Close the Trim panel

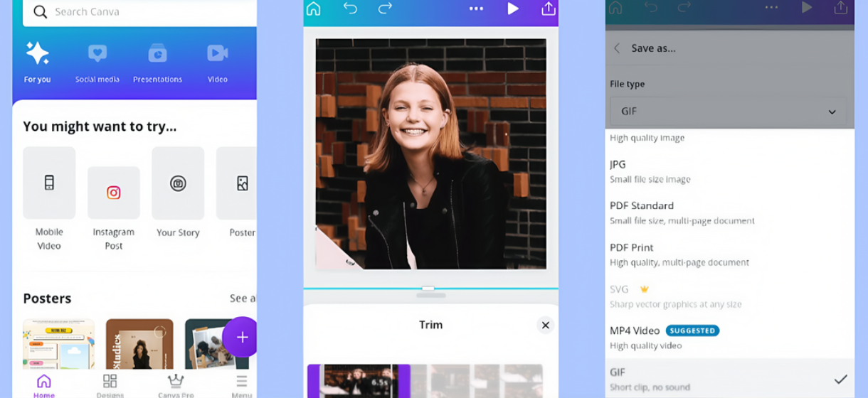[x=545, y=325]
